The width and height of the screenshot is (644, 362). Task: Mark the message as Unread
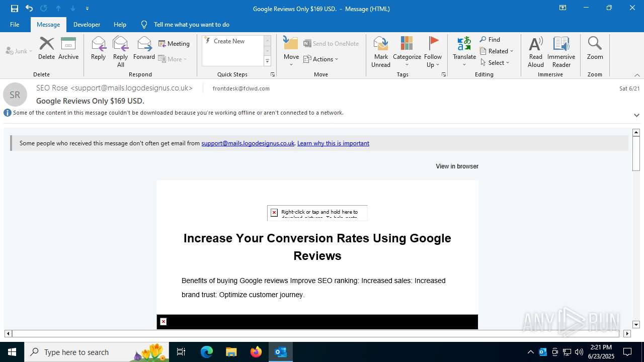381,51
